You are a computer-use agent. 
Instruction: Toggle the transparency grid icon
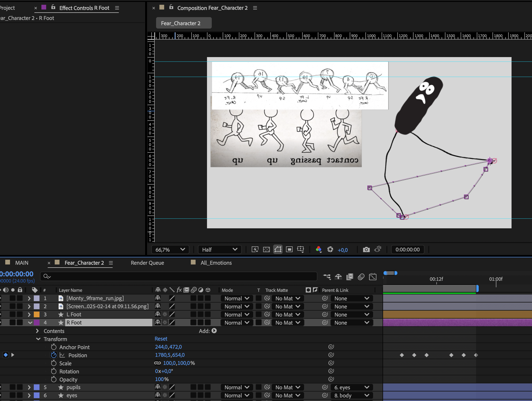[266, 249]
